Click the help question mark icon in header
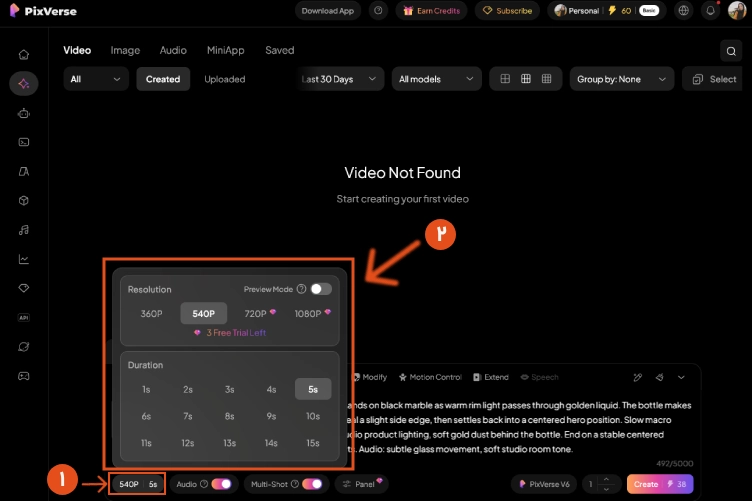The height and width of the screenshot is (501, 752). pyautogui.click(x=378, y=11)
